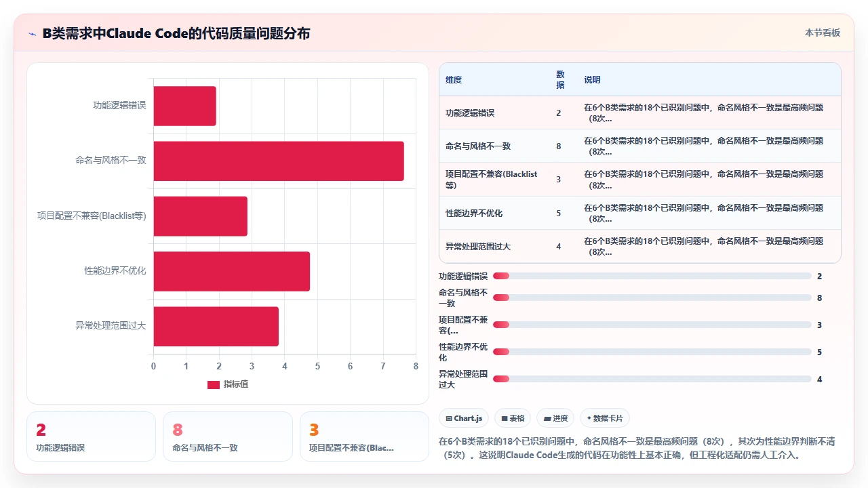Click the 命名与风格不一致 progress bar
Viewport: 868px width, 488px height.
pyautogui.click(x=652, y=298)
